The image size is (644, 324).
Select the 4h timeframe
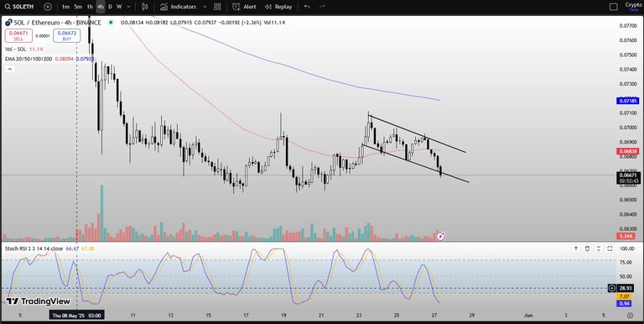tap(101, 7)
